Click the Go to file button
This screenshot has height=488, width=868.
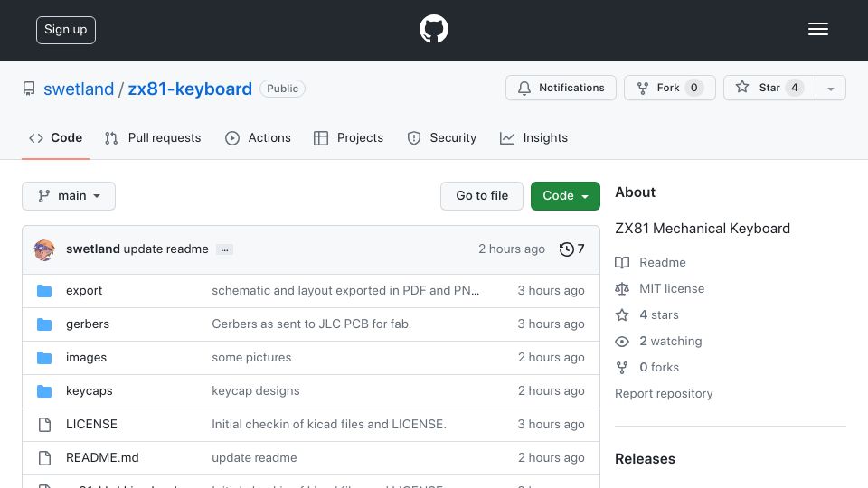point(482,196)
